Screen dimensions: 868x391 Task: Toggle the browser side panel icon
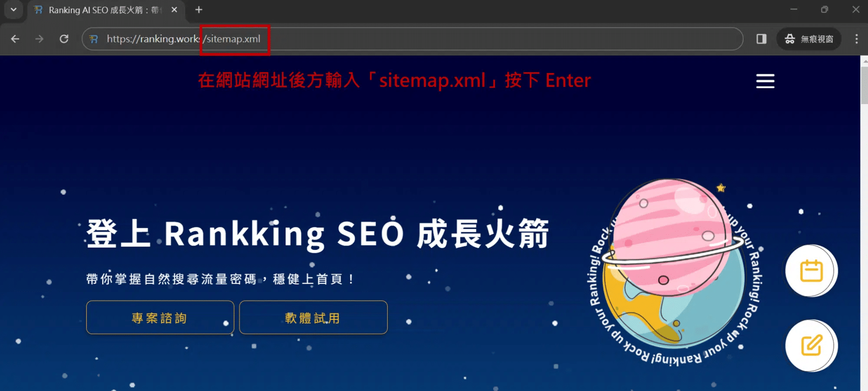click(761, 39)
